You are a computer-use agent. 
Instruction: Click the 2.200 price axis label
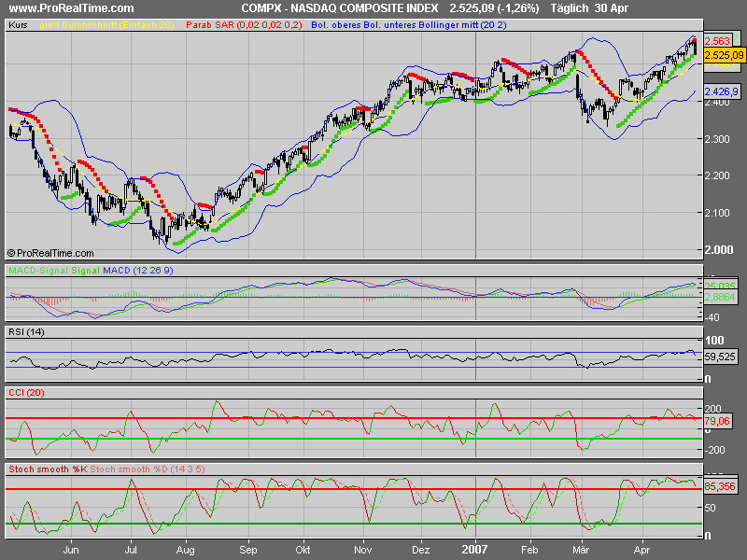pyautogui.click(x=718, y=175)
